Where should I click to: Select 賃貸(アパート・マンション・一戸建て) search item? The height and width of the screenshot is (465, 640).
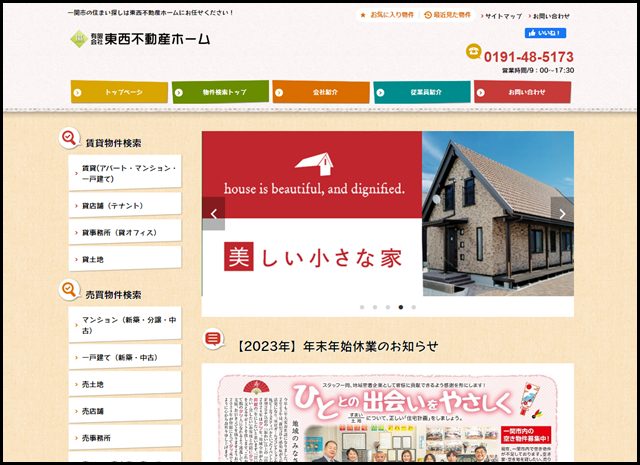pyautogui.click(x=125, y=173)
